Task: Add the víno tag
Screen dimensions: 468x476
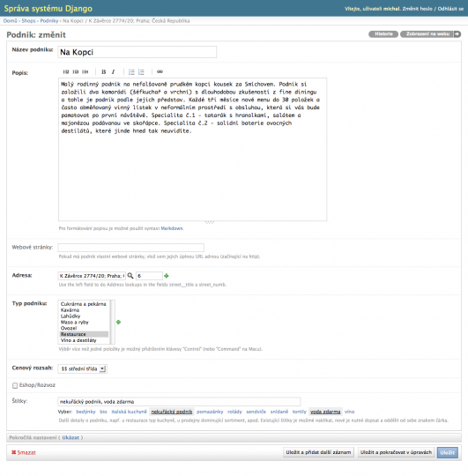Action: click(349, 412)
